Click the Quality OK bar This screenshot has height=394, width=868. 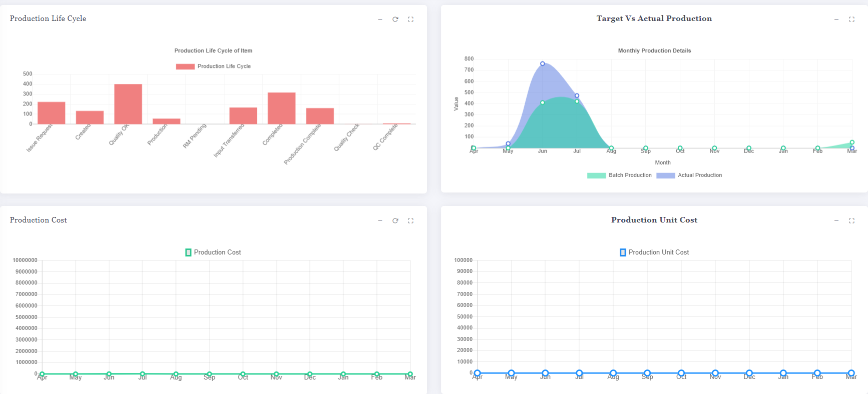coord(128,104)
